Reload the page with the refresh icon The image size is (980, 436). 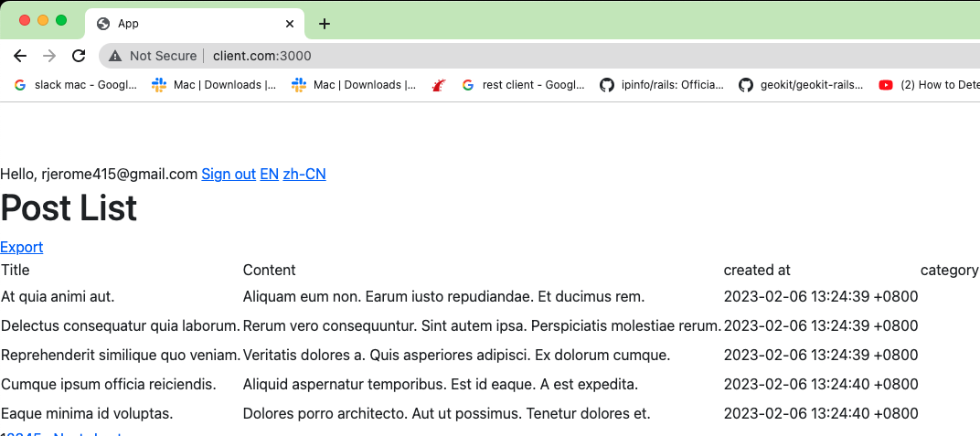(79, 56)
